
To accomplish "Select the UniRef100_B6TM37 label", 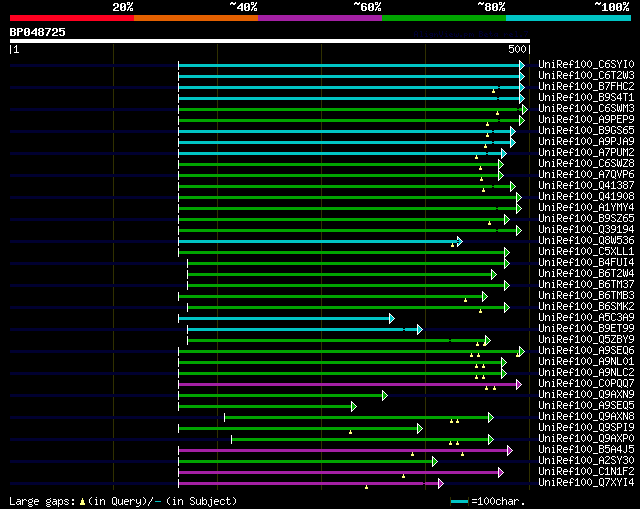I will coord(586,285).
